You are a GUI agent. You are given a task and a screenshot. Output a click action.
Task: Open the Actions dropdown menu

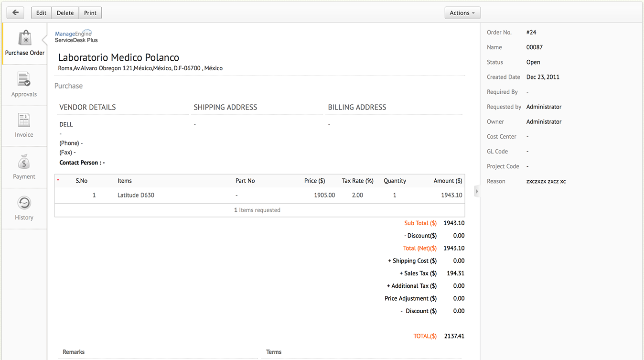pos(462,12)
